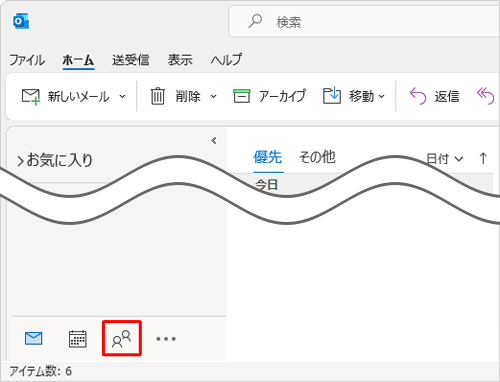Switch to the 表示 ribbon tab

[180, 60]
